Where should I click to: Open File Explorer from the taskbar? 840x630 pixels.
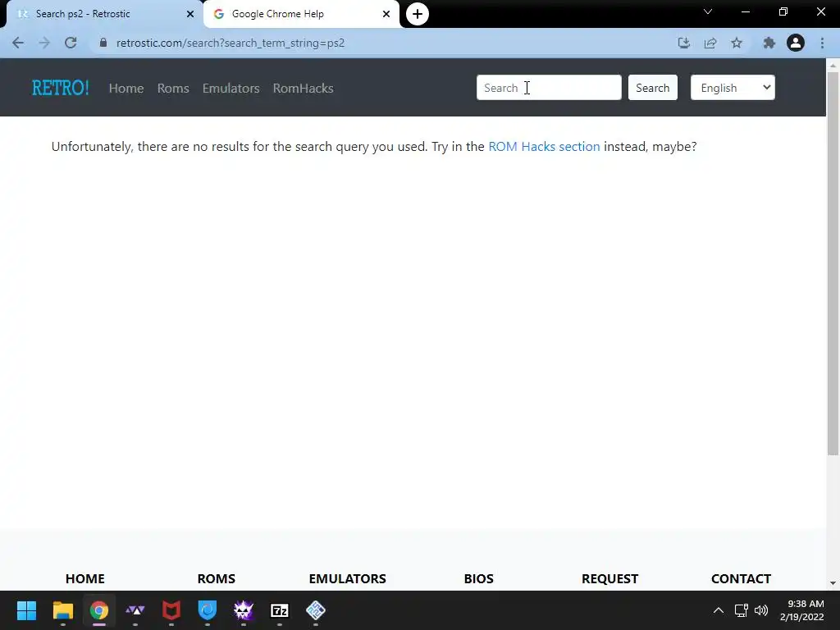coord(62,610)
